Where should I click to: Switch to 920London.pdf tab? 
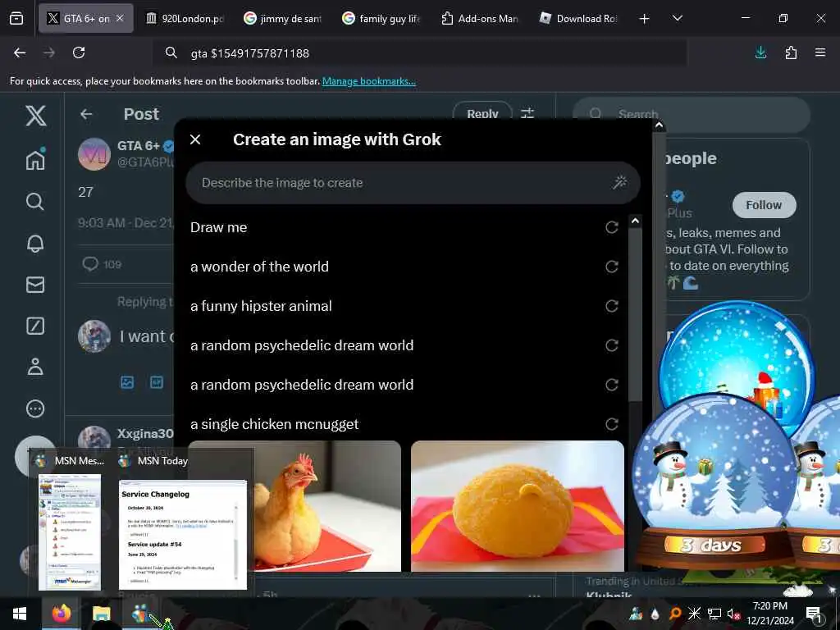[x=185, y=18]
